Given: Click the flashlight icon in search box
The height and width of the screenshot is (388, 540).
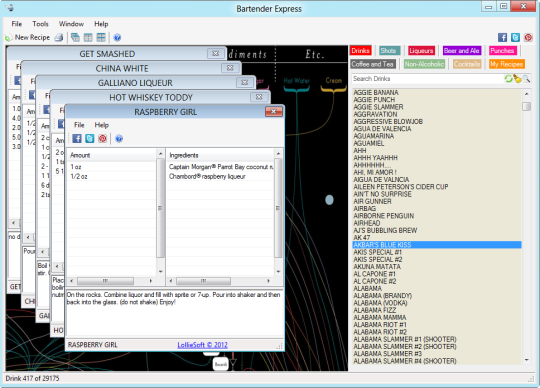Looking at the screenshot, I should (x=517, y=79).
